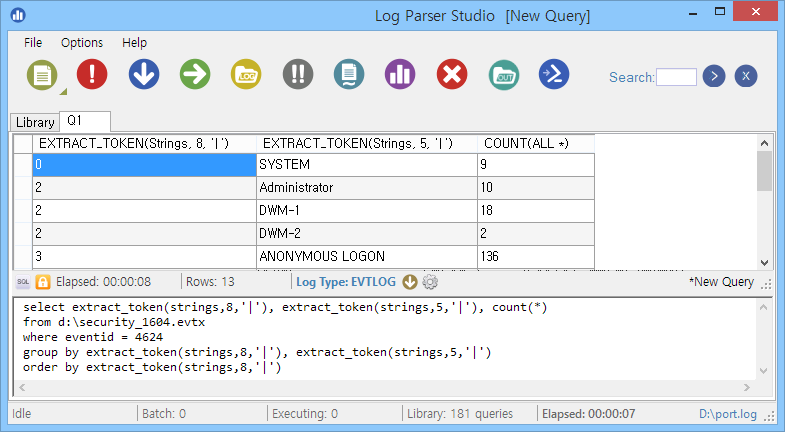Select the DWM-2 cell
This screenshot has width=785, height=432.
[x=366, y=233]
